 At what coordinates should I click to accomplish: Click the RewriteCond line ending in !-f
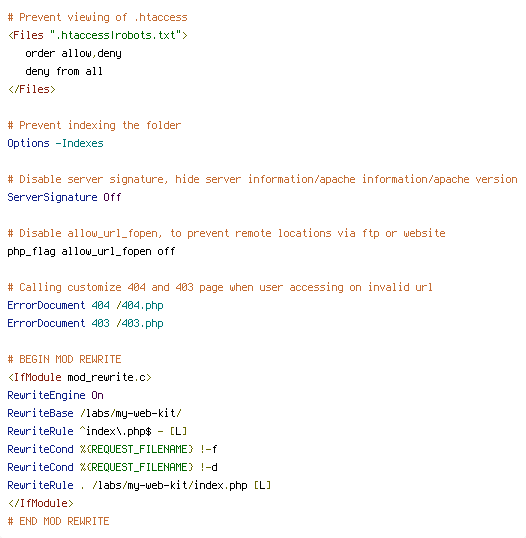[x=113, y=449]
